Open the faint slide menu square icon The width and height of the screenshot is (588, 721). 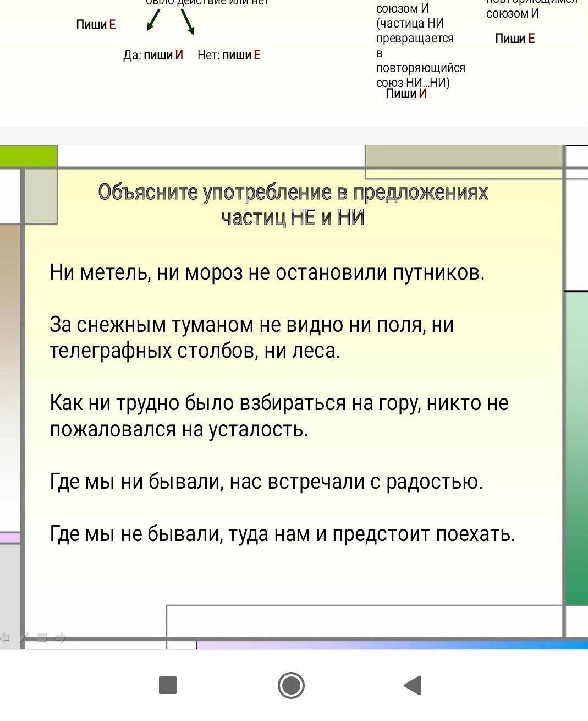pos(42,637)
